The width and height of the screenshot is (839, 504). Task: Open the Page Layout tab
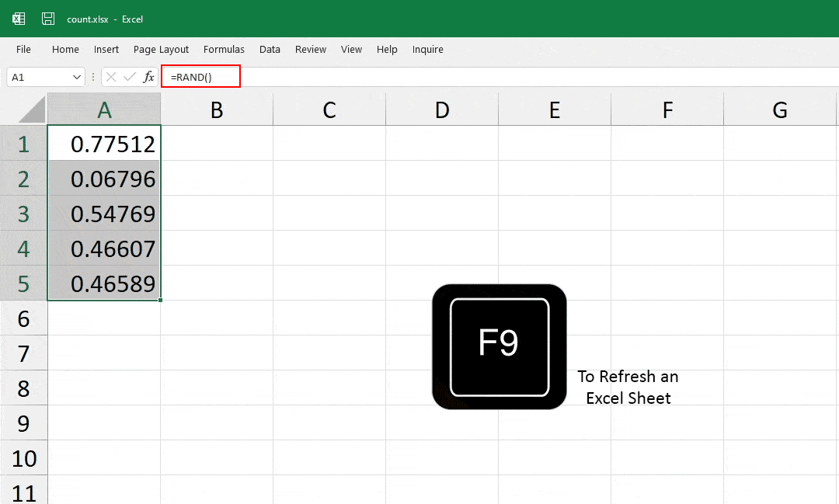click(161, 49)
